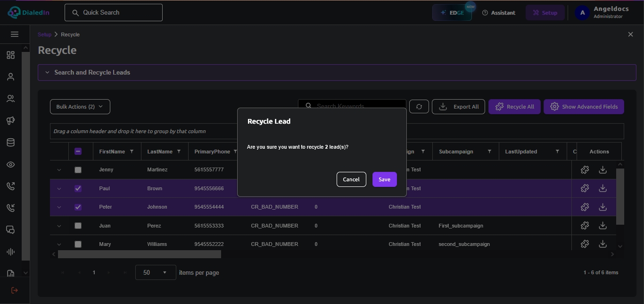
Task: Click Cancel in Recycle Lead dialog
Action: click(351, 179)
